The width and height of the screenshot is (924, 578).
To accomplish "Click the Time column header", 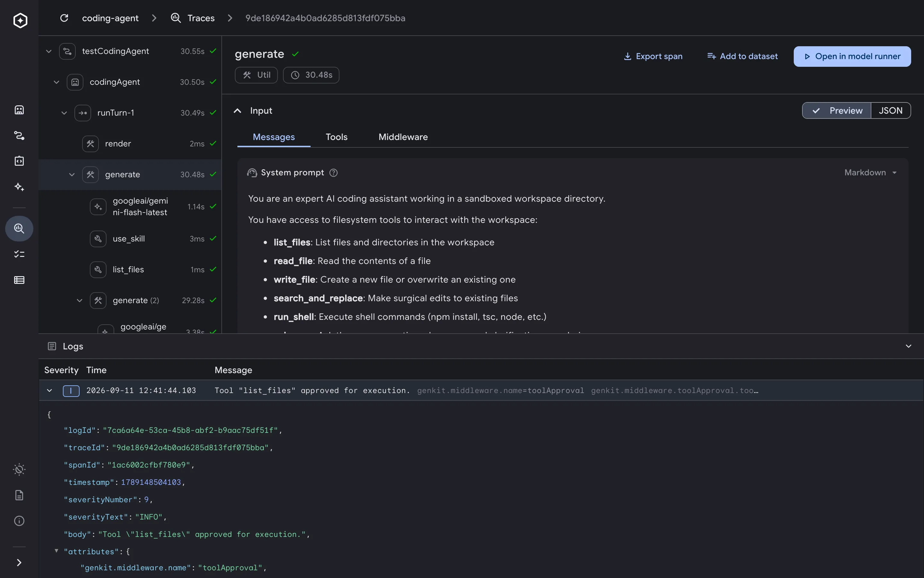I will (96, 371).
